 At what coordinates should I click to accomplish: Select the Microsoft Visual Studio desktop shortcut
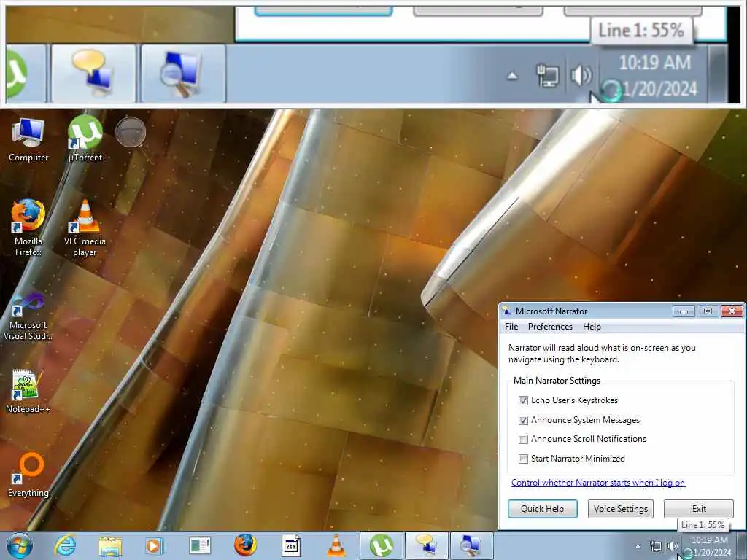point(28,316)
